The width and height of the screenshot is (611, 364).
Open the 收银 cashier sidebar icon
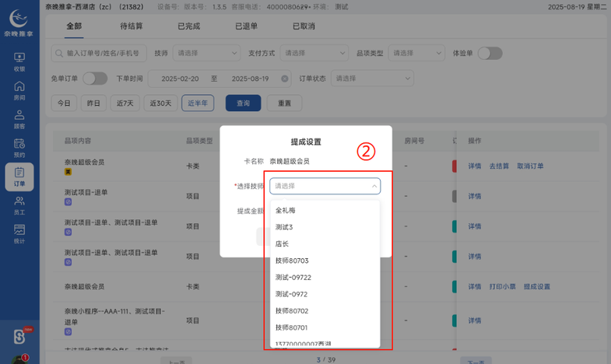(19, 62)
